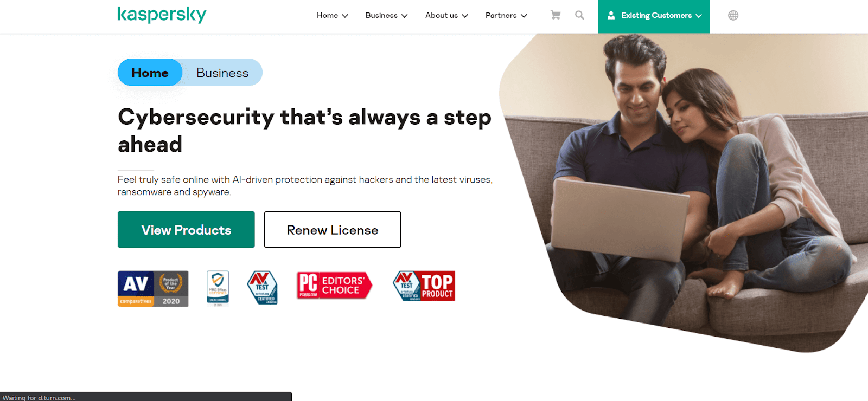868x401 pixels.
Task: Click the couple with laptop hero image
Action: [684, 192]
